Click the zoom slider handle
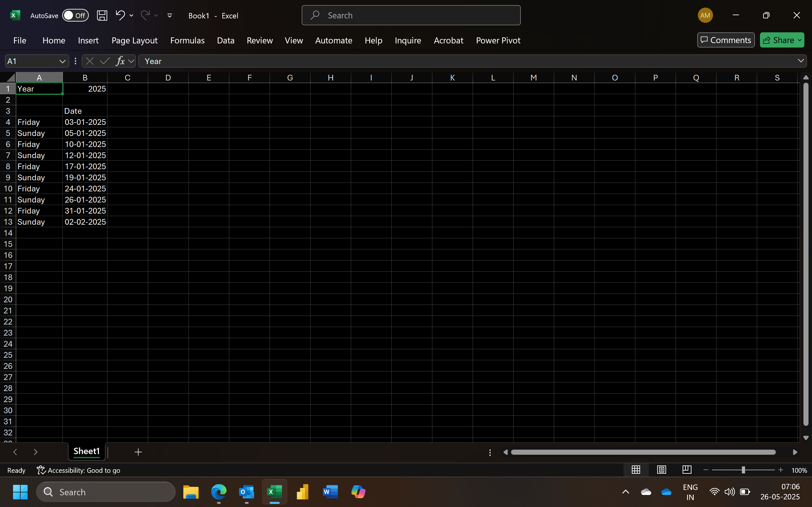 (x=743, y=470)
